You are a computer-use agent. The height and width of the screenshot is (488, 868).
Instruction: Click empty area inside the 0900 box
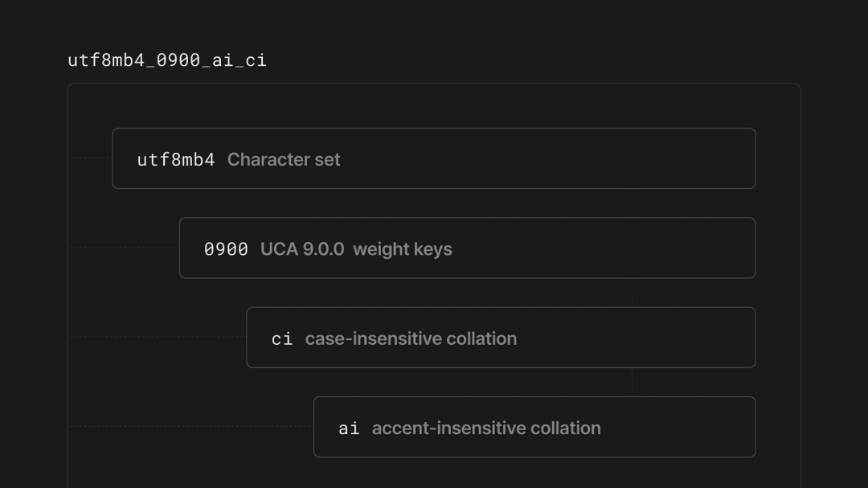[603, 249]
